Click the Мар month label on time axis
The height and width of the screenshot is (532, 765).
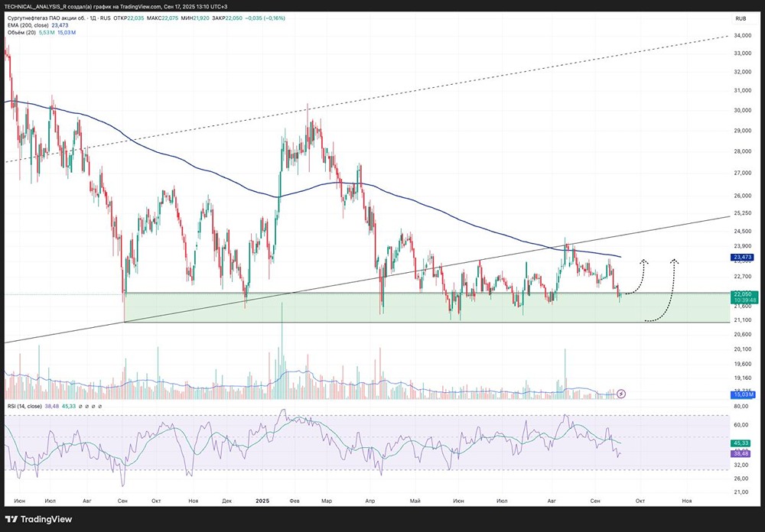point(327,501)
